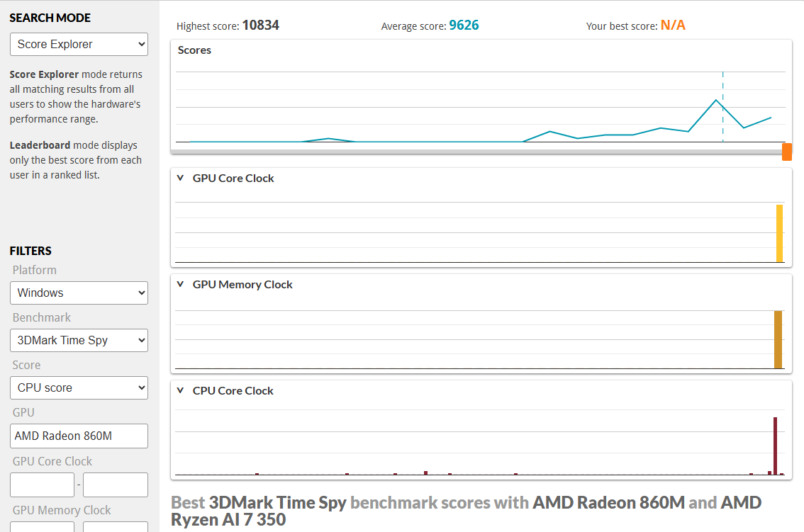Click the orange score range slider handle
This screenshot has height=532, width=804.
point(786,152)
